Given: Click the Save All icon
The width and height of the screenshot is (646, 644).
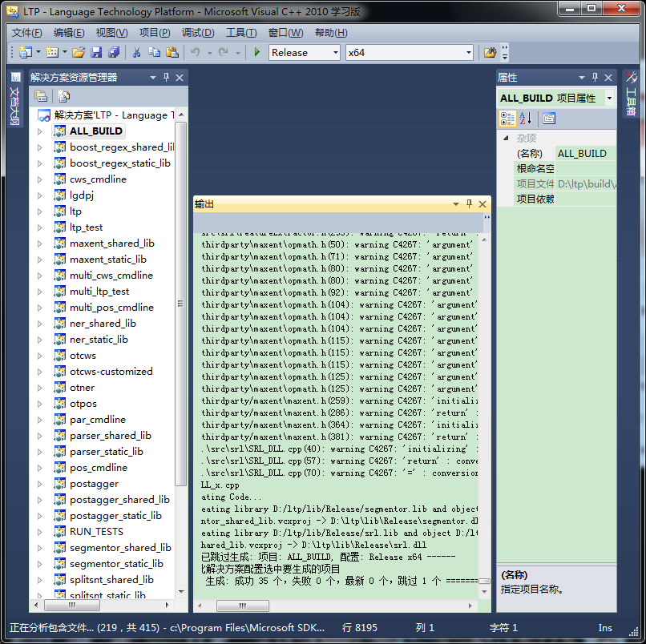Looking at the screenshot, I should 114,52.
